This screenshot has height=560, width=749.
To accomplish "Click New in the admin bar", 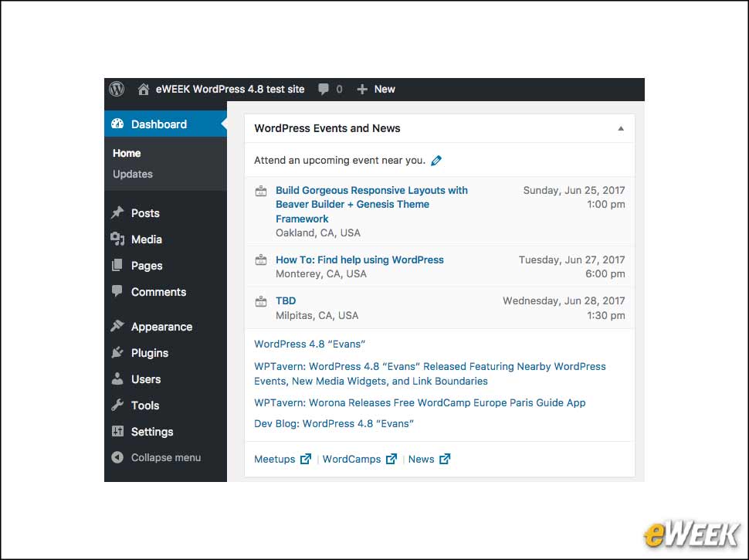I will pyautogui.click(x=385, y=90).
